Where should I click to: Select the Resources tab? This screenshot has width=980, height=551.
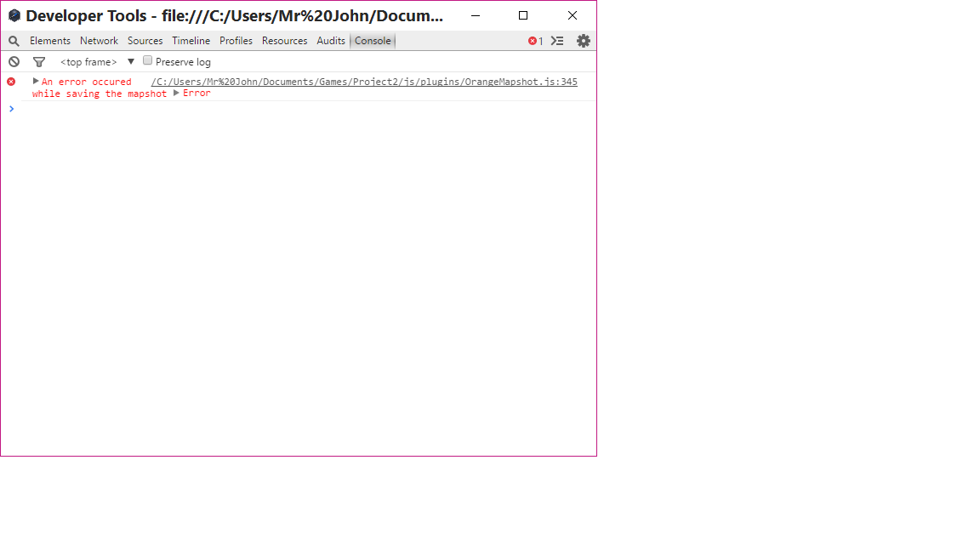pos(284,41)
